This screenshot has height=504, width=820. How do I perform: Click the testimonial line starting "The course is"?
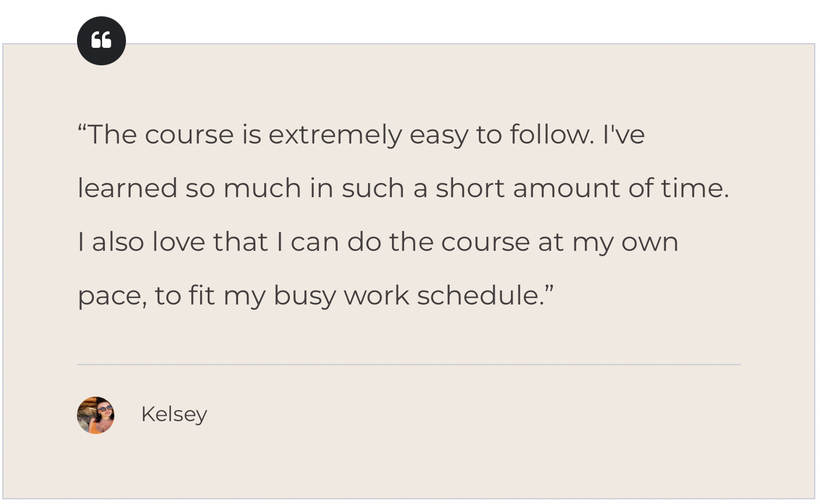click(361, 135)
